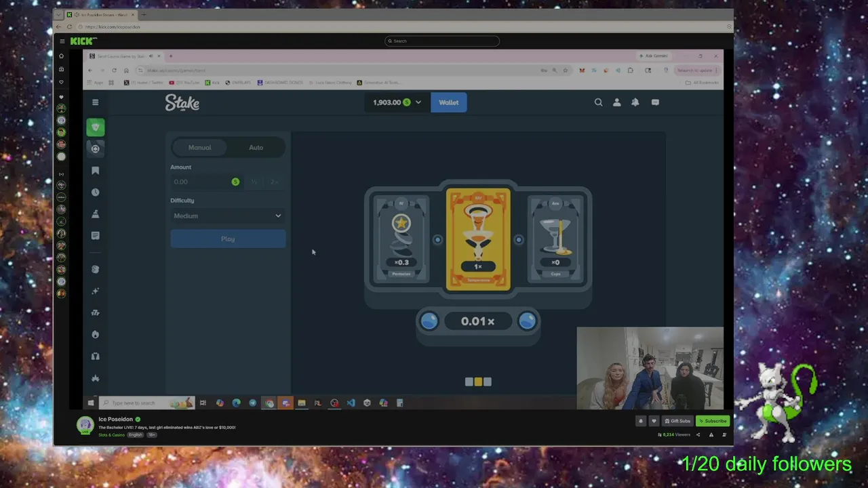The width and height of the screenshot is (868, 488).
Task: Open Stake Originals shield icon in sidebar
Action: (x=96, y=269)
